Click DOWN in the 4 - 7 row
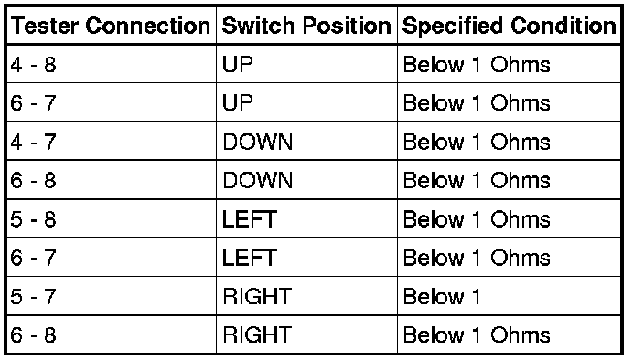Screen dimensions: 644x360 [258, 142]
